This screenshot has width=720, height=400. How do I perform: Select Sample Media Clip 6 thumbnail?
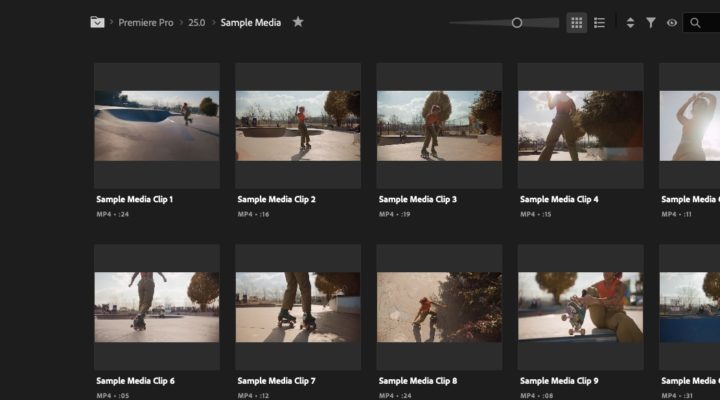coord(157,307)
